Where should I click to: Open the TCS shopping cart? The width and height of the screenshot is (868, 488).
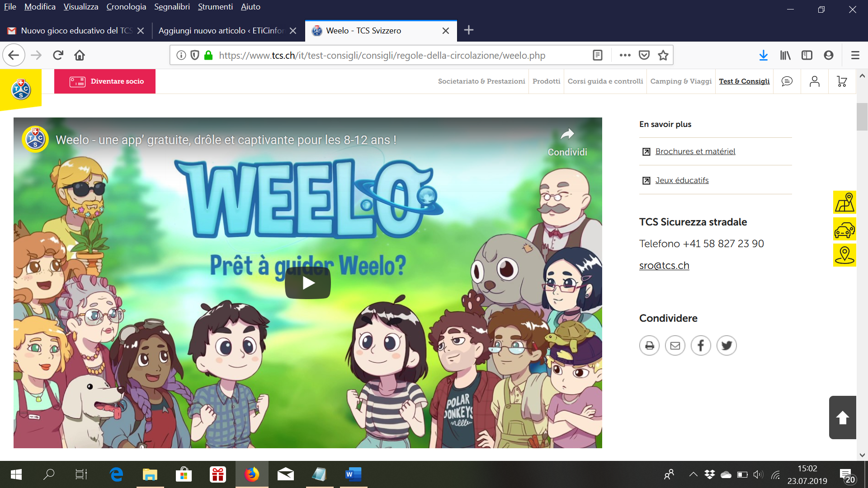pyautogui.click(x=842, y=81)
